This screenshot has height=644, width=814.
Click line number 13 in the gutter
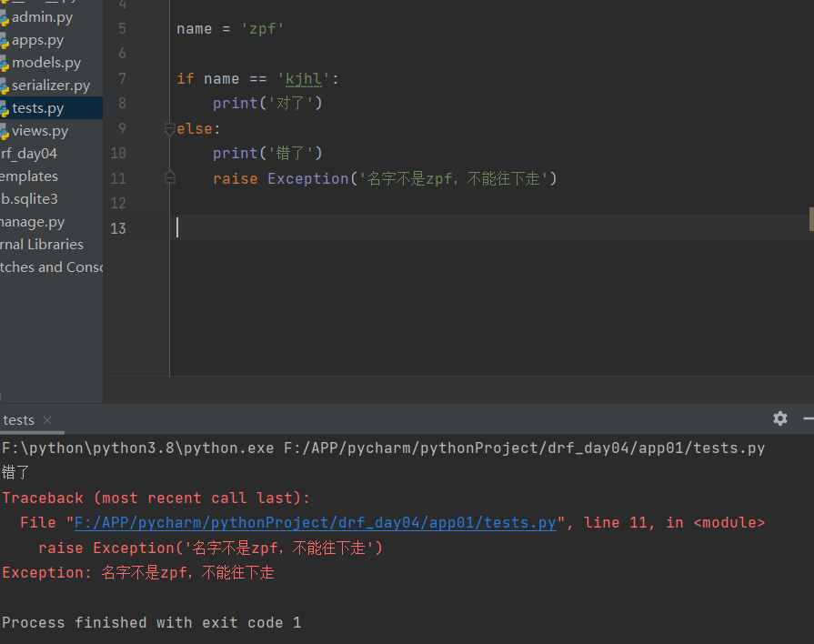(118, 228)
